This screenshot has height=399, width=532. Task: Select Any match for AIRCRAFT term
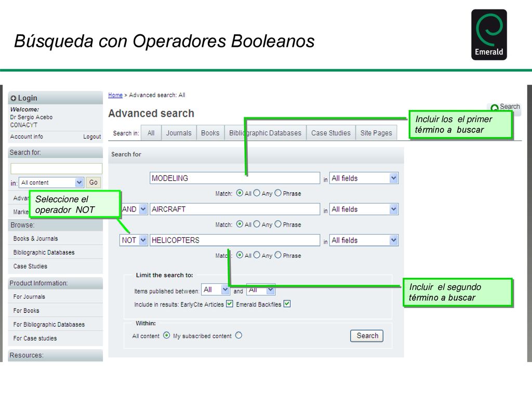click(x=257, y=224)
